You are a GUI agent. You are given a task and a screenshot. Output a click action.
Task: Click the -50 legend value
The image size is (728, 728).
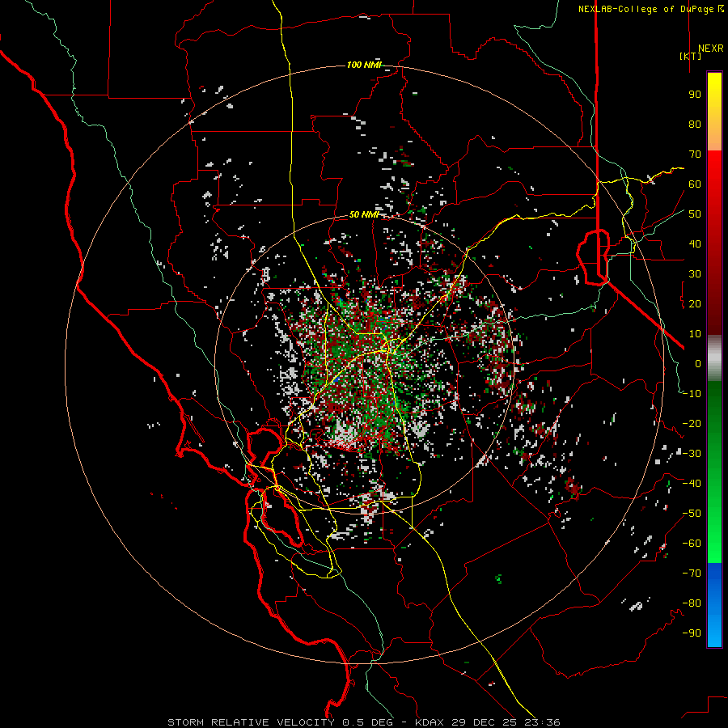pyautogui.click(x=692, y=514)
